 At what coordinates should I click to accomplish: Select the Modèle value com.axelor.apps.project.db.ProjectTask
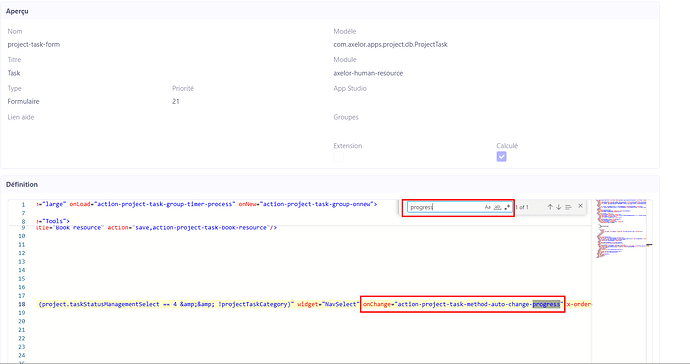(x=390, y=44)
